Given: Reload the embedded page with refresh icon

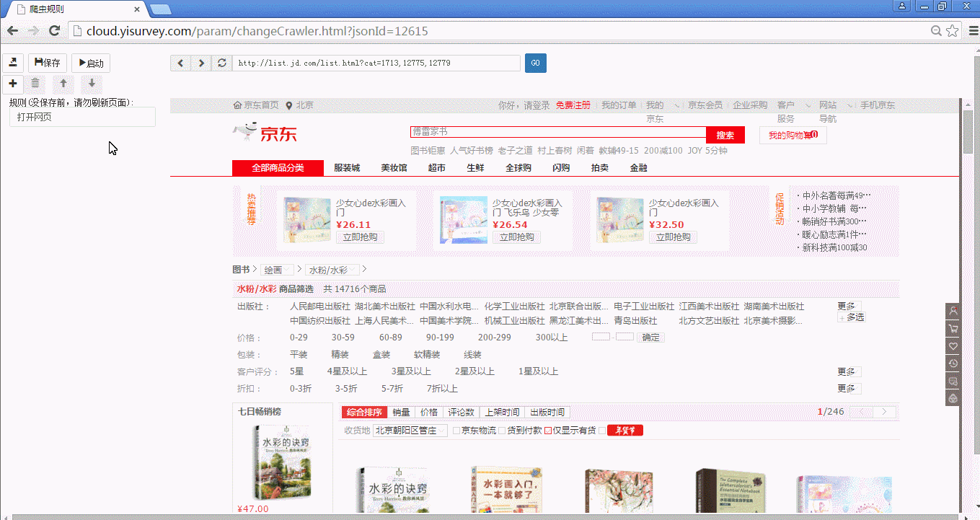Looking at the screenshot, I should [x=222, y=63].
